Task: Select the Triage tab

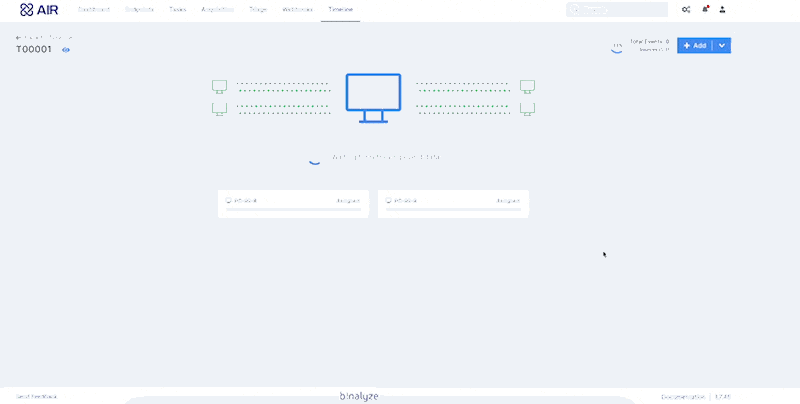Action: pyautogui.click(x=258, y=9)
